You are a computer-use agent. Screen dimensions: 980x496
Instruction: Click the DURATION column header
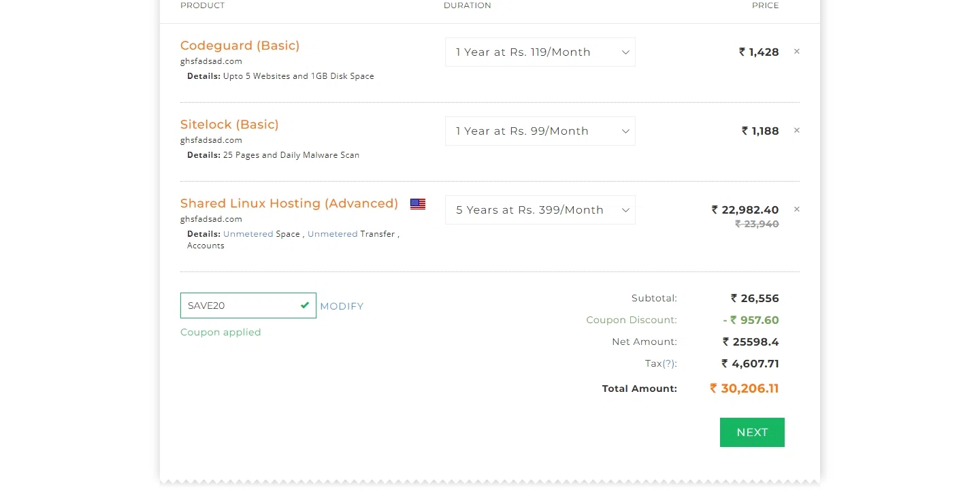pyautogui.click(x=468, y=5)
